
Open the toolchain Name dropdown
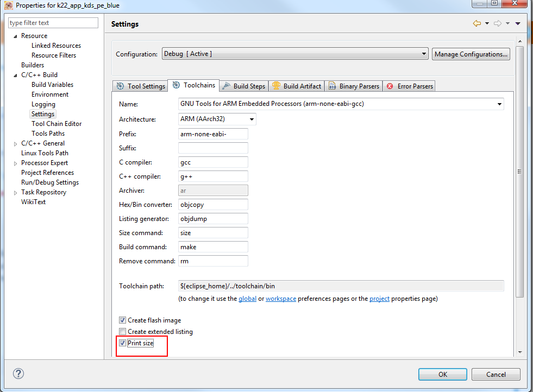[x=341, y=104]
